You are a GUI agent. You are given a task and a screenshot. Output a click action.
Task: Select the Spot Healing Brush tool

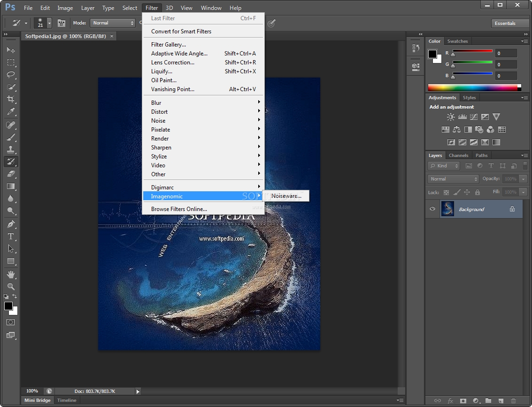coord(11,125)
